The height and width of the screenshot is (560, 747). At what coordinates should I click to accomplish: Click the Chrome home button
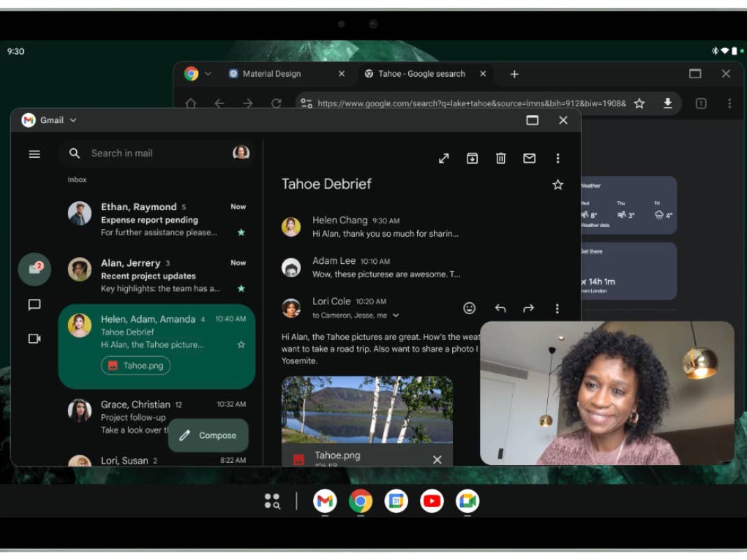tap(191, 103)
